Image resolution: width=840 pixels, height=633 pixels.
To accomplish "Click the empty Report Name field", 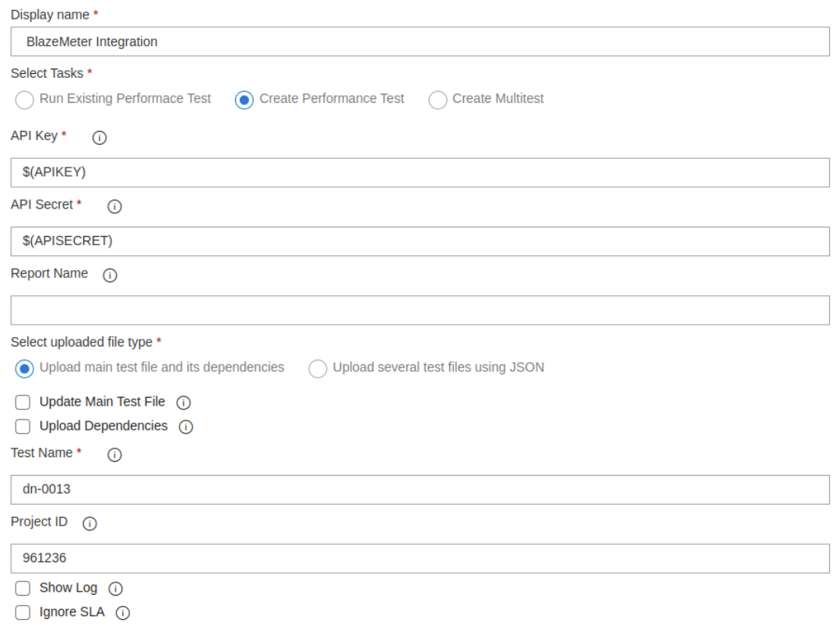I will click(420, 311).
